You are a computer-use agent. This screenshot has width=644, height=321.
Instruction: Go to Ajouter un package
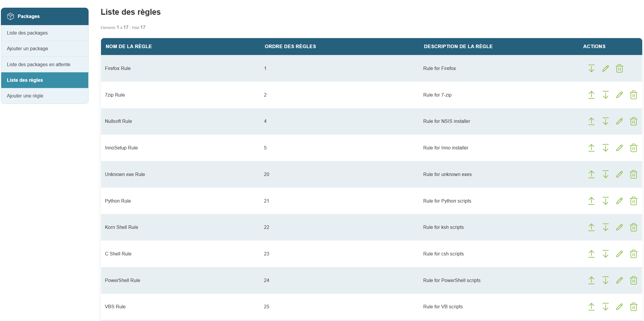pyautogui.click(x=27, y=48)
